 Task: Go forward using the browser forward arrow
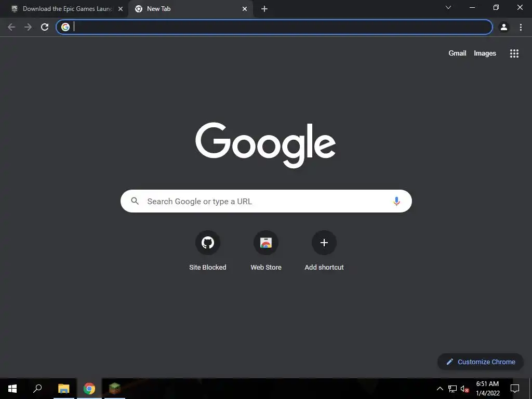pyautogui.click(x=28, y=27)
